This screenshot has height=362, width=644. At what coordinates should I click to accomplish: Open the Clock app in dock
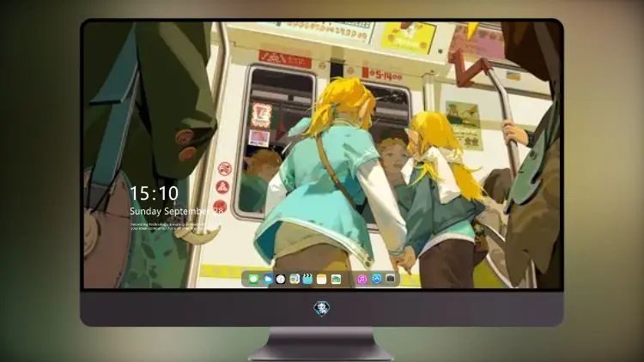tap(281, 279)
